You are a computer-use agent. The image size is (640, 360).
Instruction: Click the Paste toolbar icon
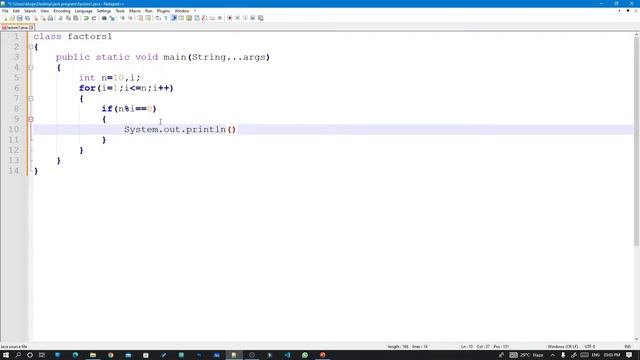coord(76,18)
